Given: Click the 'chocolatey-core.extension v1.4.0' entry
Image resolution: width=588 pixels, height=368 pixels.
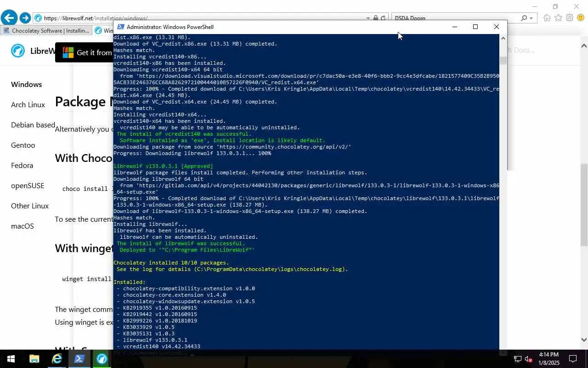Looking at the screenshot, I should coord(175,295).
